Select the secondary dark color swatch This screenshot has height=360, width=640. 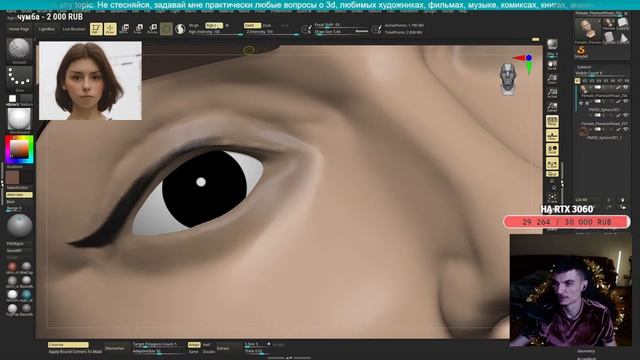27,178
